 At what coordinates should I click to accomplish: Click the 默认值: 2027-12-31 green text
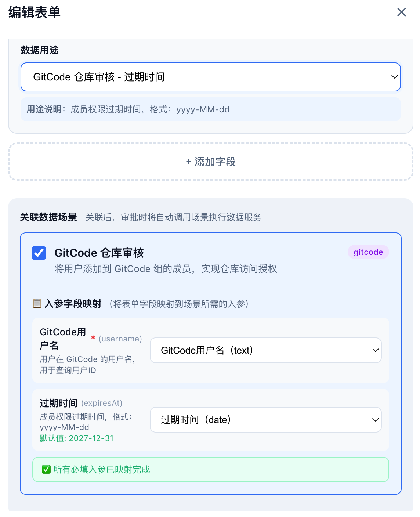click(77, 438)
